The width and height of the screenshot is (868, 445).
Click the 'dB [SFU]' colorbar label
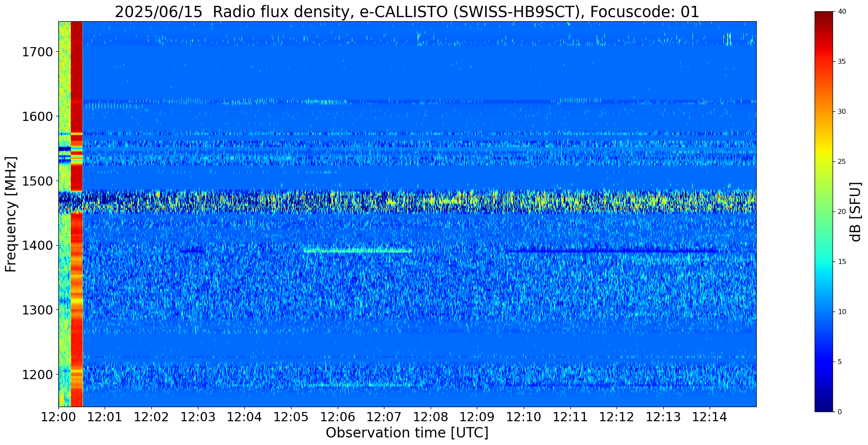pos(855,212)
